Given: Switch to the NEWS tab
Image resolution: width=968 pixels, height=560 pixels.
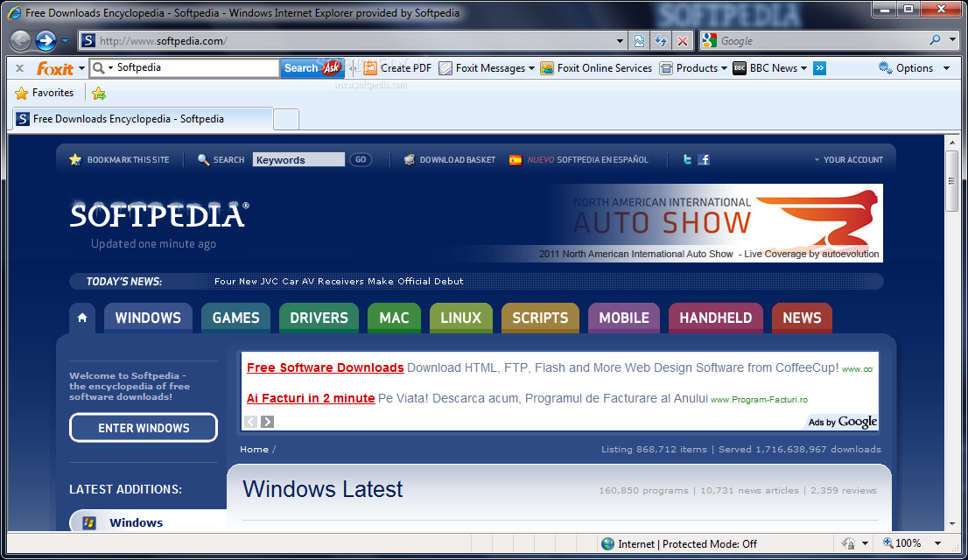Looking at the screenshot, I should [802, 318].
